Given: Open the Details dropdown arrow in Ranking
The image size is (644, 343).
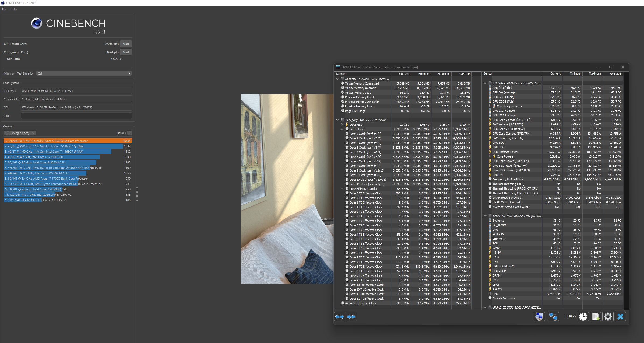Looking at the screenshot, I should [x=130, y=133].
